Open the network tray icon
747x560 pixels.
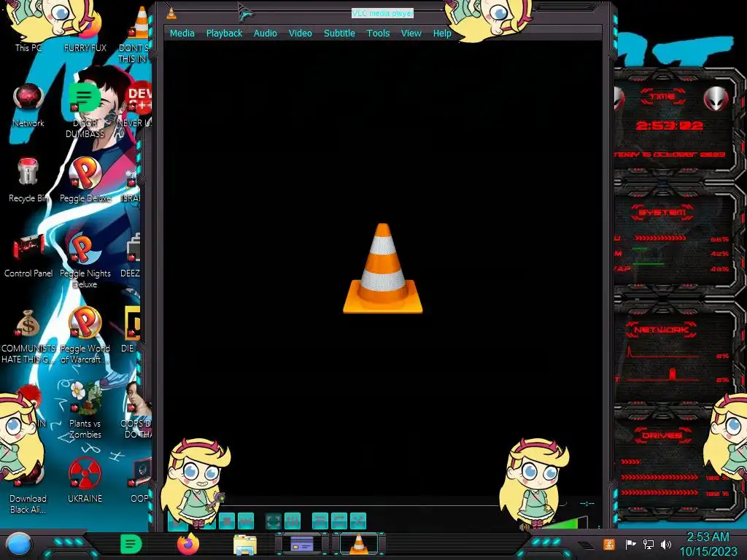point(648,544)
